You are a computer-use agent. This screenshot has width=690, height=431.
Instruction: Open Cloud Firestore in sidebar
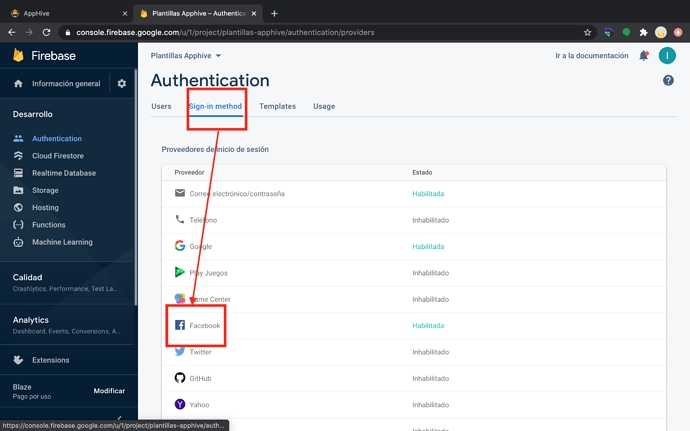click(58, 156)
